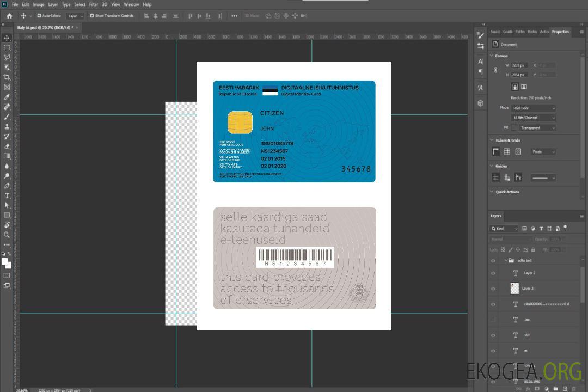Screen dimensions: 588x392
Task: Open the Character panel icon
Action: coord(480,62)
